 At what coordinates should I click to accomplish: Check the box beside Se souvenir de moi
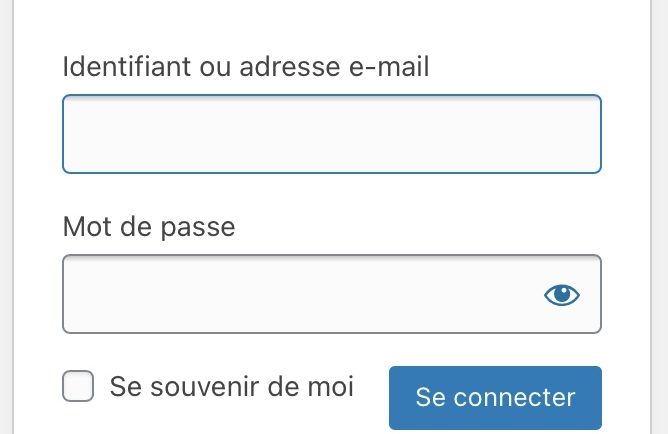click(x=78, y=386)
